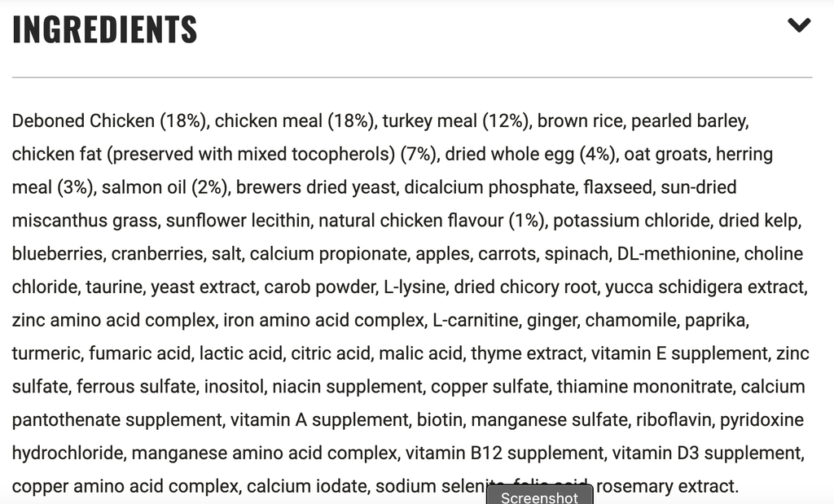Screen dimensions: 834x504
Task: Click the word "flaxseed" in the list
Action: 617,187
